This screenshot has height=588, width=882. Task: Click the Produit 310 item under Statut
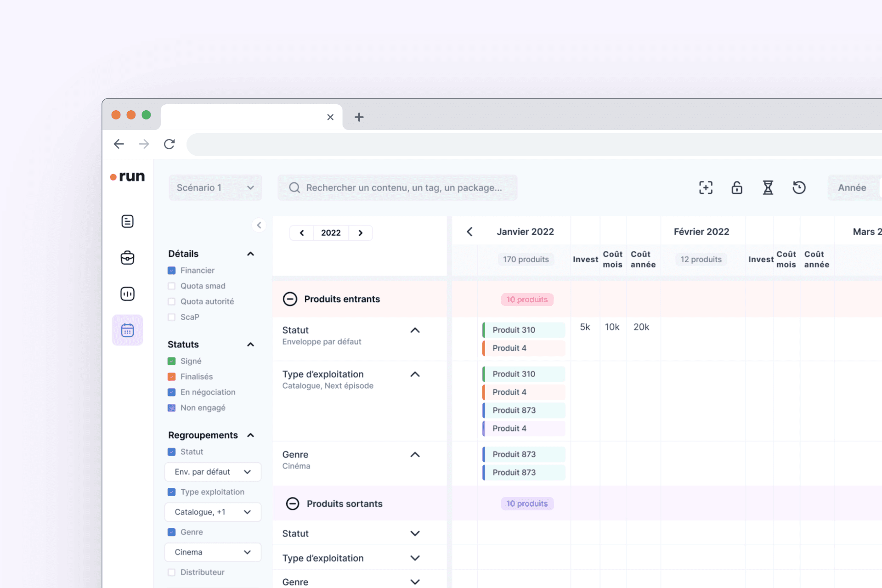coord(524,330)
